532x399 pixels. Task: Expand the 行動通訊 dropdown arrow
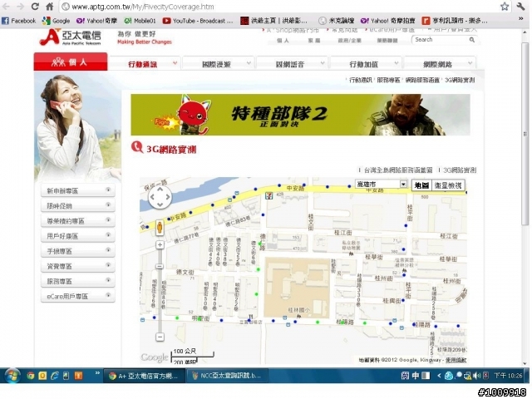pos(175,63)
